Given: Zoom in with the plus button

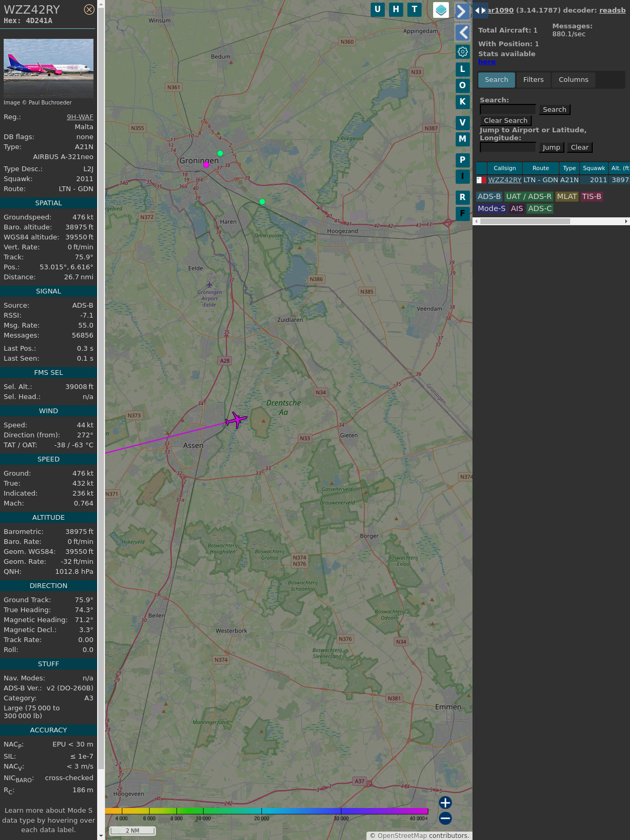Looking at the screenshot, I should (445, 803).
